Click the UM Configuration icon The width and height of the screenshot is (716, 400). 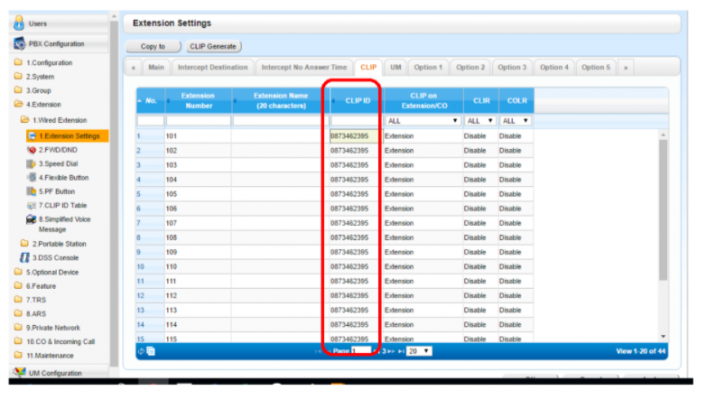coord(19,372)
